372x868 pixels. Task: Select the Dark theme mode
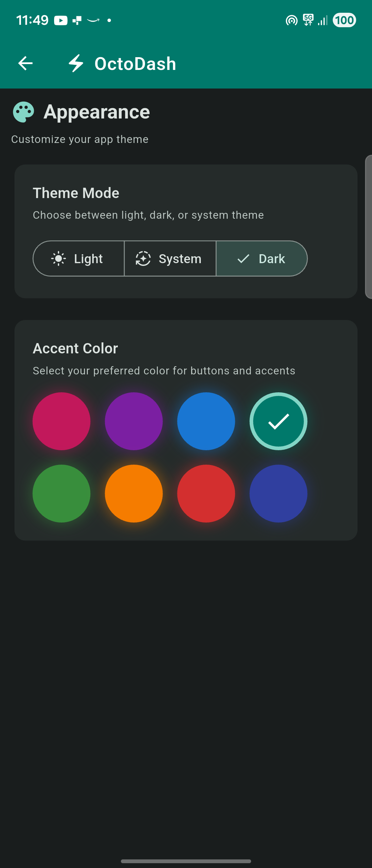pyautogui.click(x=262, y=259)
